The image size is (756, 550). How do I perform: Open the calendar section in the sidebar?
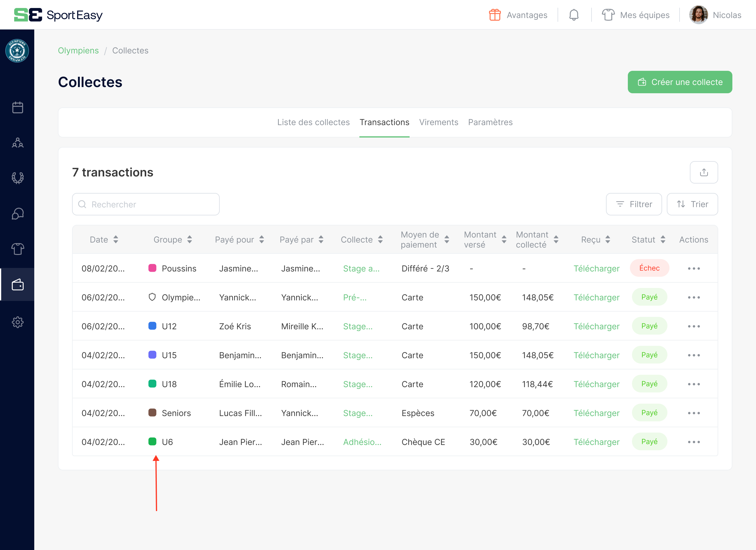[x=17, y=107]
